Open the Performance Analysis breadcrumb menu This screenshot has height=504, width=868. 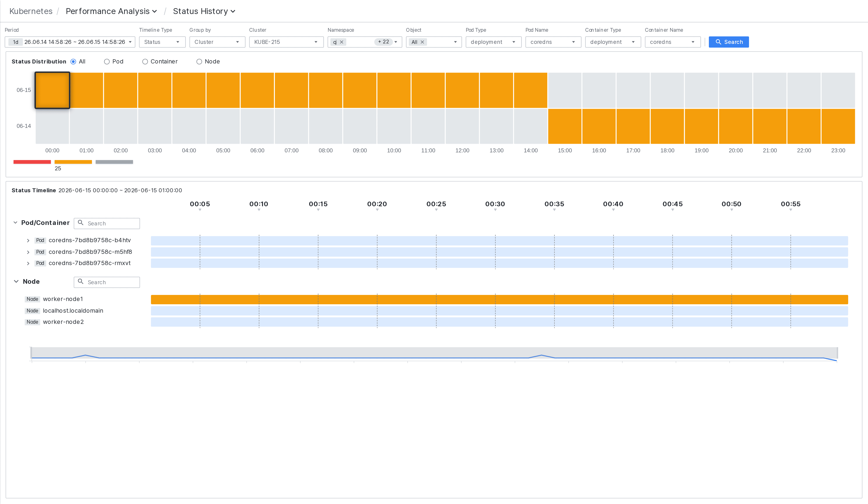tap(111, 11)
